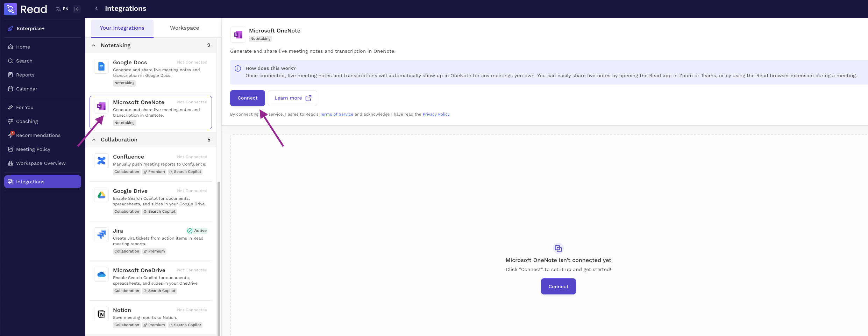Select the Confluence integration icon

point(101,161)
